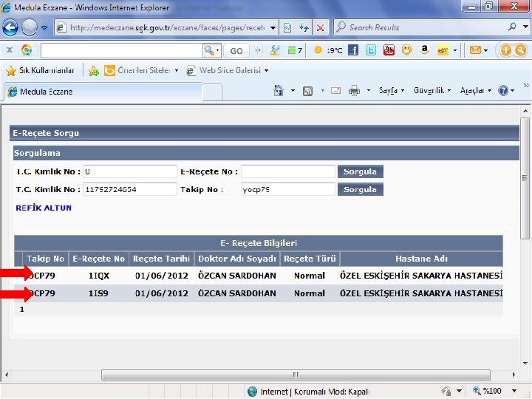Expand the mail envelope dropdown arrow
The width and height of the screenshot is (532, 399).
(486, 50)
